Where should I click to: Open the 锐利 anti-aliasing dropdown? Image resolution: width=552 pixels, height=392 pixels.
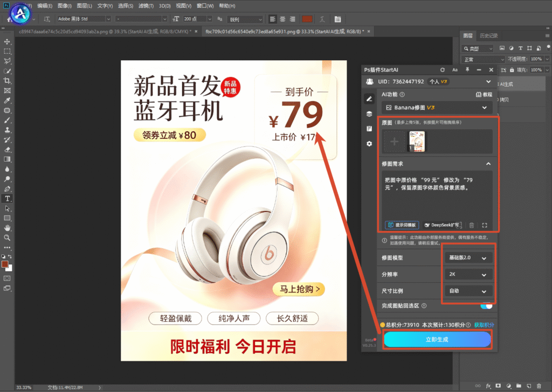[245, 19]
